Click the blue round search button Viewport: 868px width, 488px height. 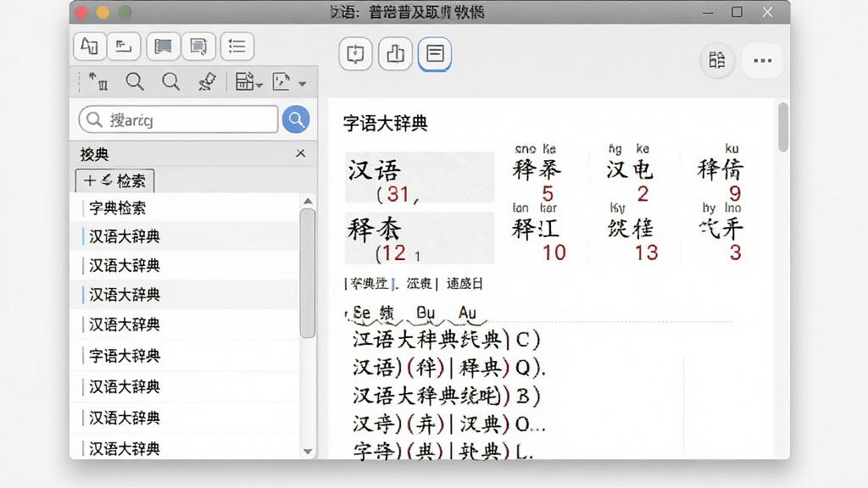296,119
